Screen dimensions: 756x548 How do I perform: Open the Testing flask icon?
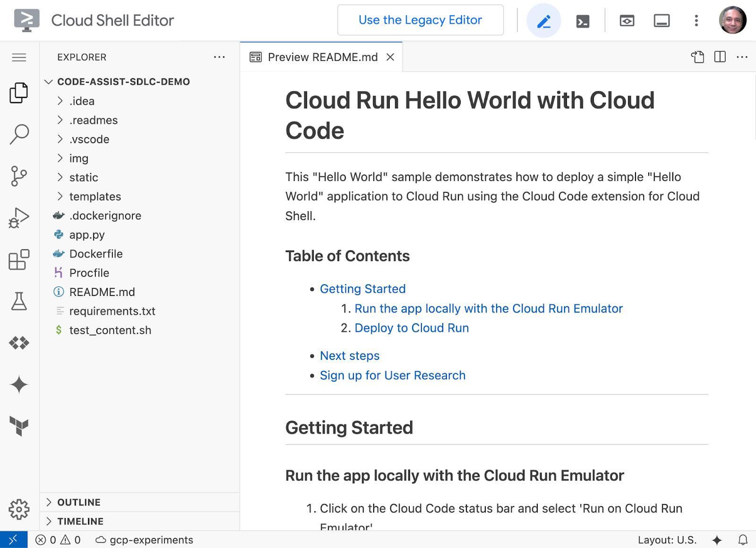pyautogui.click(x=19, y=301)
